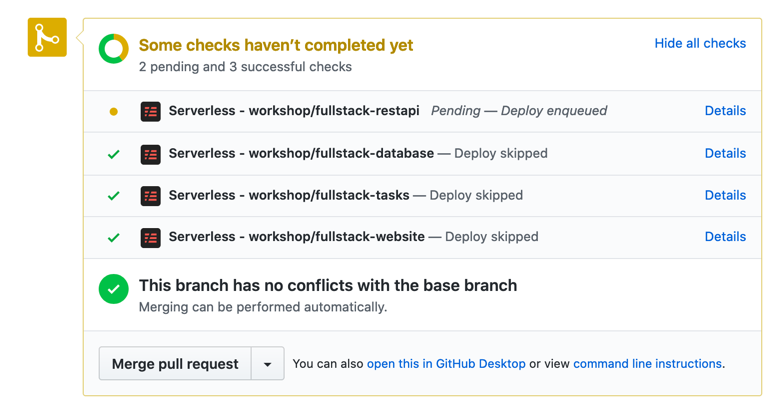Click 'Serverless - workshop/fullstack-restapi' check name

294,111
